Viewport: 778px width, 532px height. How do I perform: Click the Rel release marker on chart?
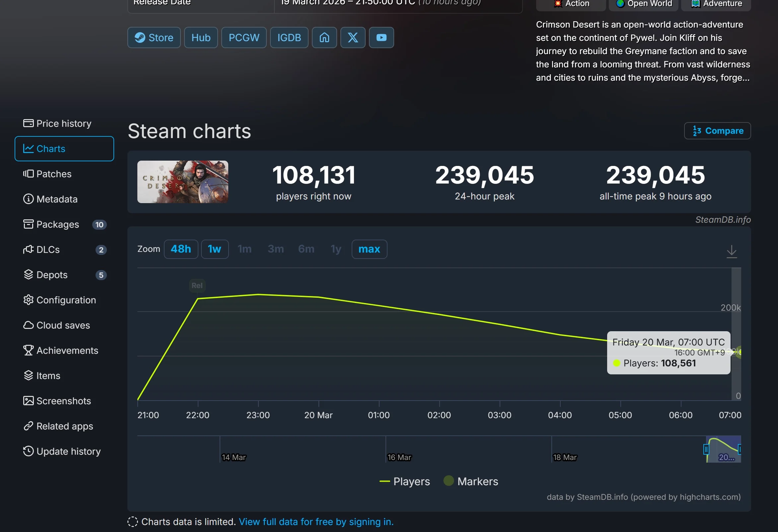coord(197,285)
